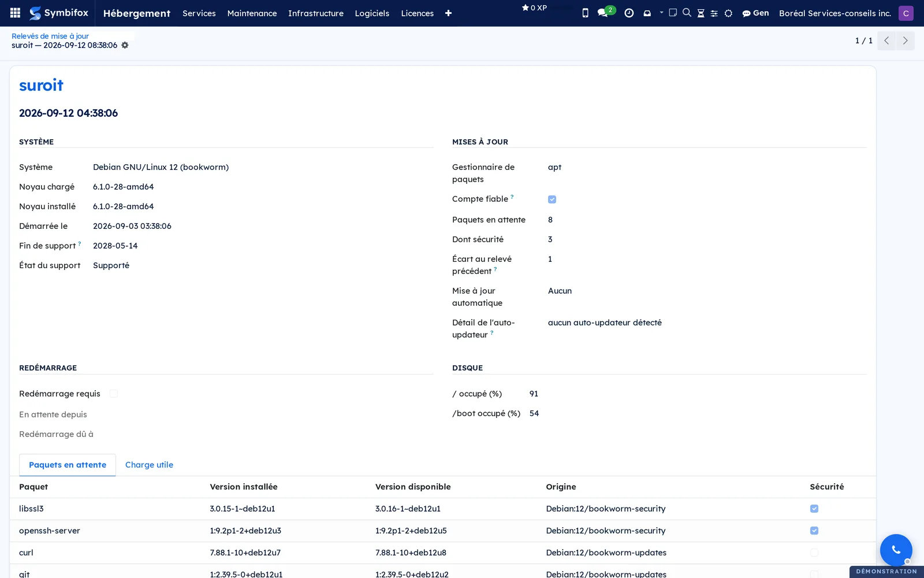Show the Compte fiable help tooltip
This screenshot has height=578, width=924.
click(512, 197)
